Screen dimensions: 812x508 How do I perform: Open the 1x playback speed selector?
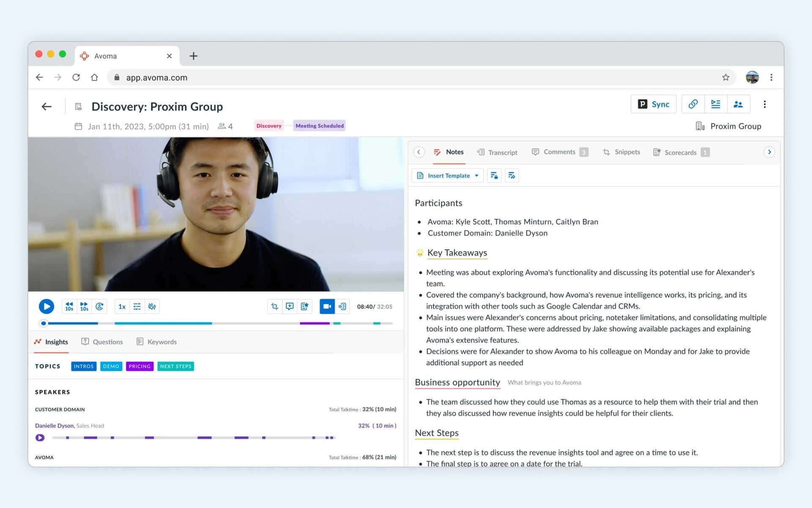pos(122,306)
